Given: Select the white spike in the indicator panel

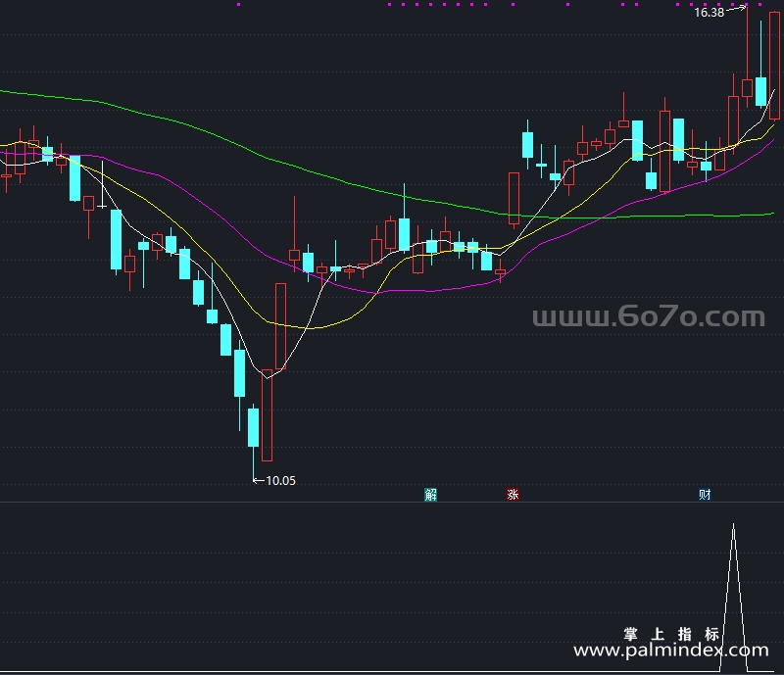Looking at the screenshot, I should (733, 597).
